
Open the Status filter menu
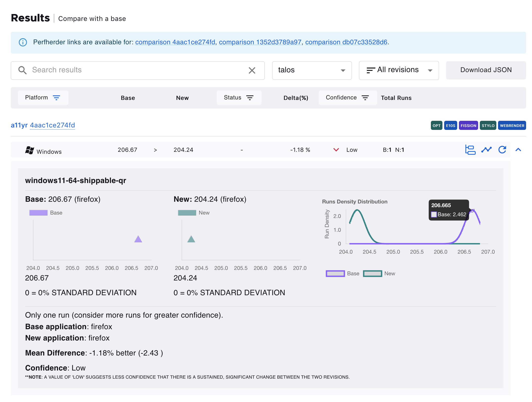(239, 98)
